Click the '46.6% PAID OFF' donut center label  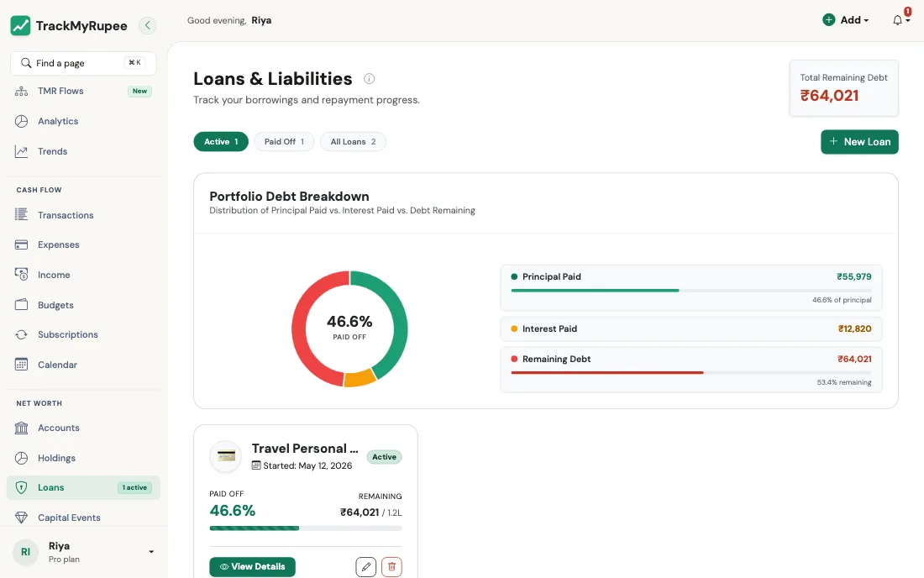tap(349, 328)
